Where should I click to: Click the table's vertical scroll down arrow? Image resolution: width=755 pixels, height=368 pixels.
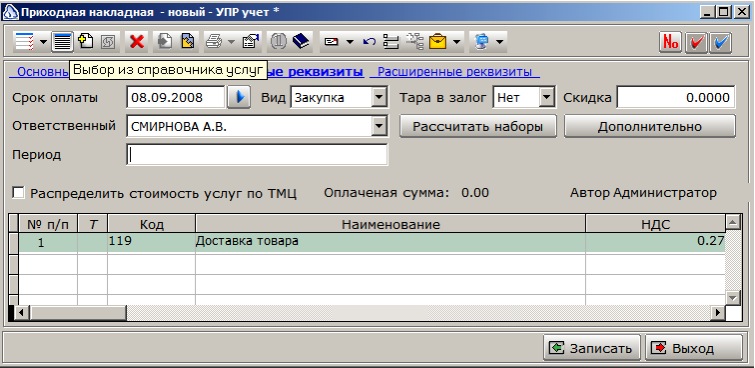tap(732, 298)
